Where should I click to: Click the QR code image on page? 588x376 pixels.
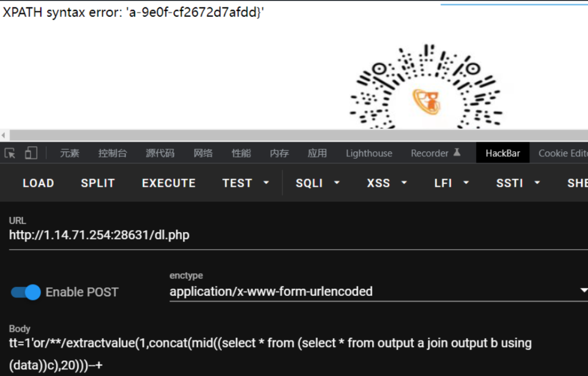coord(426,86)
